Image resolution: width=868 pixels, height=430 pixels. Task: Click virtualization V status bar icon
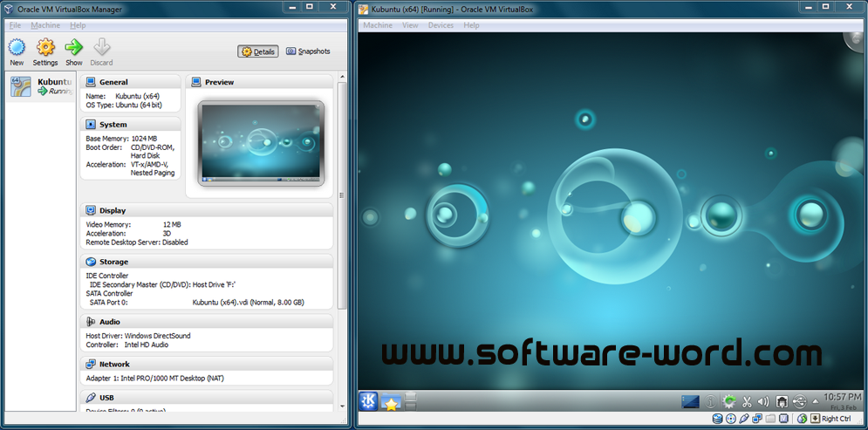pyautogui.click(x=784, y=419)
